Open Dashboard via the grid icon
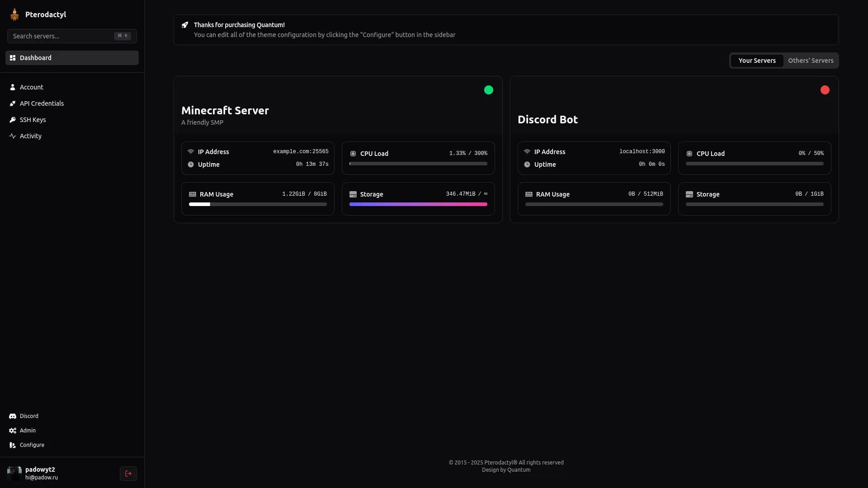This screenshot has width=868, height=488. [x=13, y=58]
